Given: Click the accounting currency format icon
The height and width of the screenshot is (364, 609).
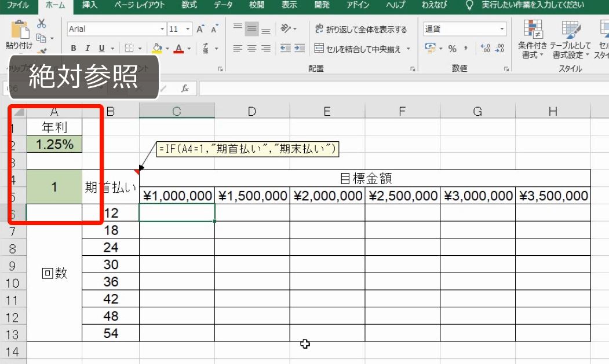Looking at the screenshot, I should [x=431, y=49].
